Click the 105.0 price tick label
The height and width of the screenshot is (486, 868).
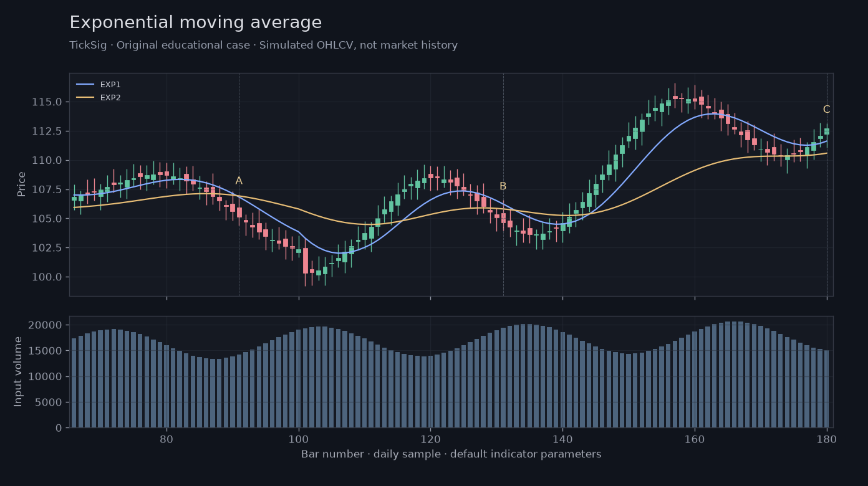(x=47, y=219)
